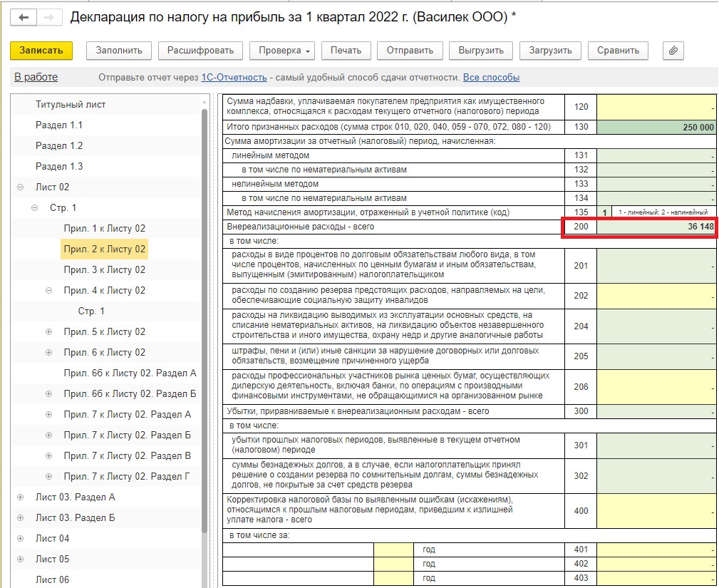The height and width of the screenshot is (588, 719).
Task: Collapse the Стр. 1 node under Лист 02
Action: tap(34, 208)
